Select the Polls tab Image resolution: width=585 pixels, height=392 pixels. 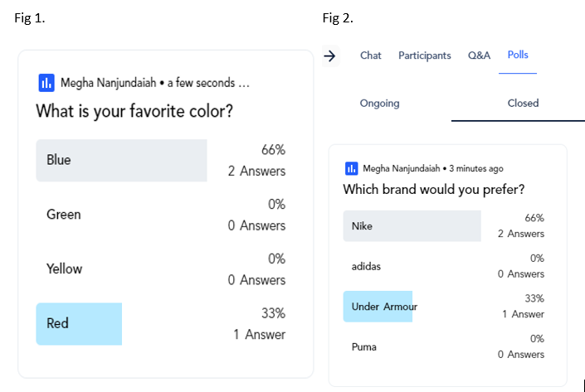pos(518,55)
